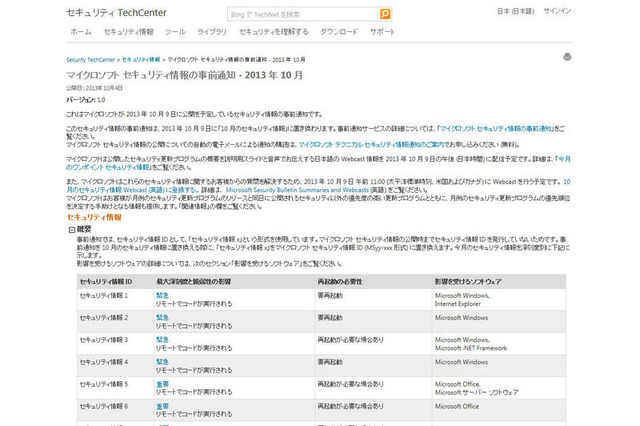Image resolution: width=640 pixels, height=426 pixels.
Task: Click 緊急 link in セキュリティ情報 1 row
Action: [162, 295]
